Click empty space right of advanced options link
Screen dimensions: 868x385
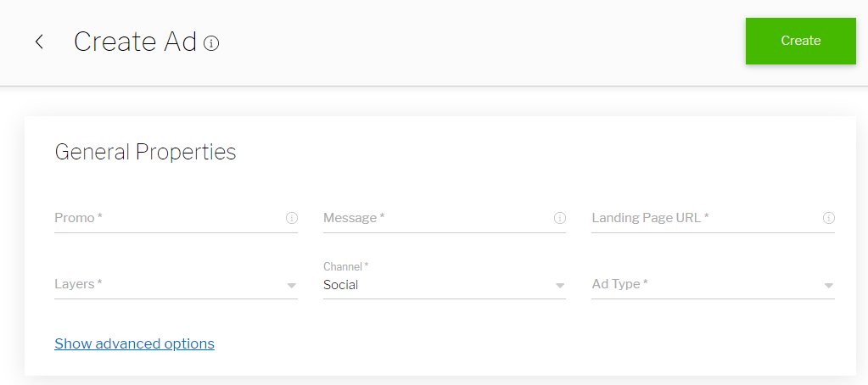click(x=509, y=343)
